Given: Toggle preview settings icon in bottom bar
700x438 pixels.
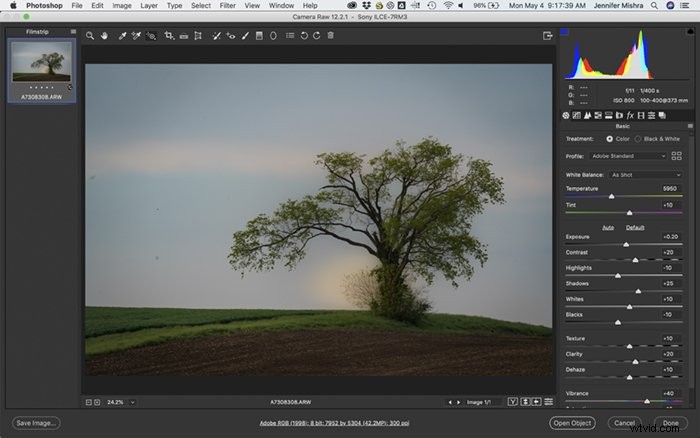Looking at the screenshot, I should (549, 402).
